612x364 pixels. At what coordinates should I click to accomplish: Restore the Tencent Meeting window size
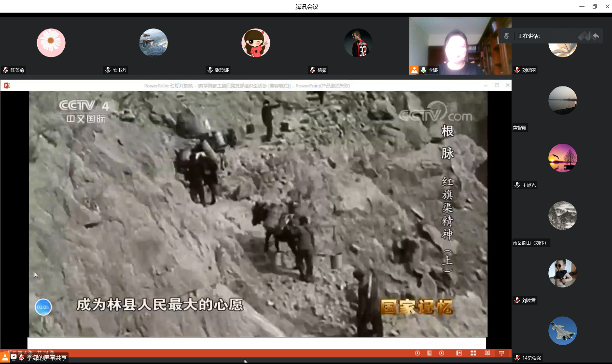[595, 6]
